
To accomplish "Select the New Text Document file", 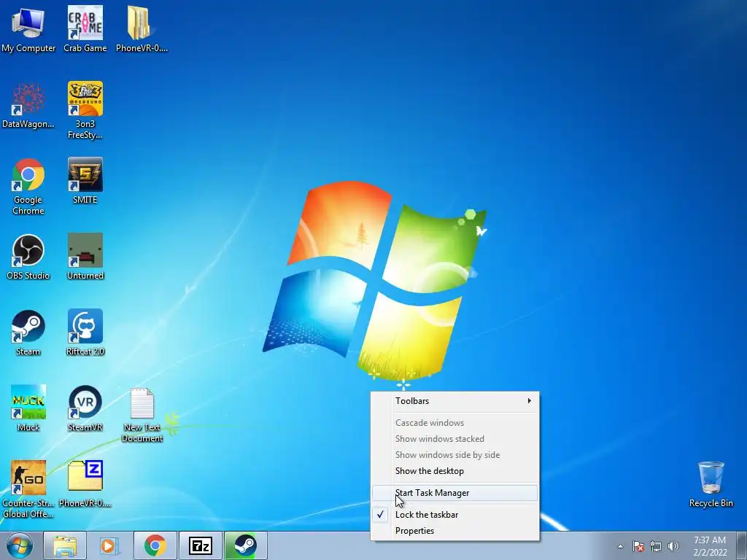I will [142, 414].
